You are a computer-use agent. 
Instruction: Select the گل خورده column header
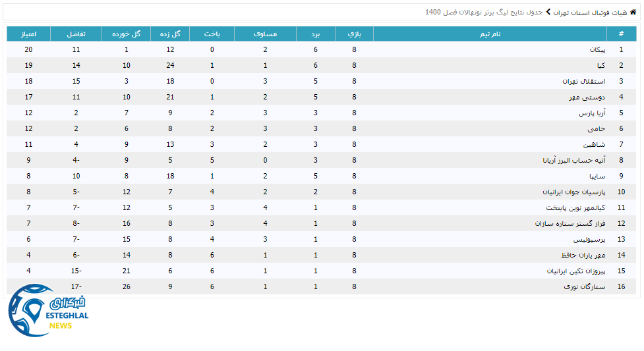tap(126, 34)
